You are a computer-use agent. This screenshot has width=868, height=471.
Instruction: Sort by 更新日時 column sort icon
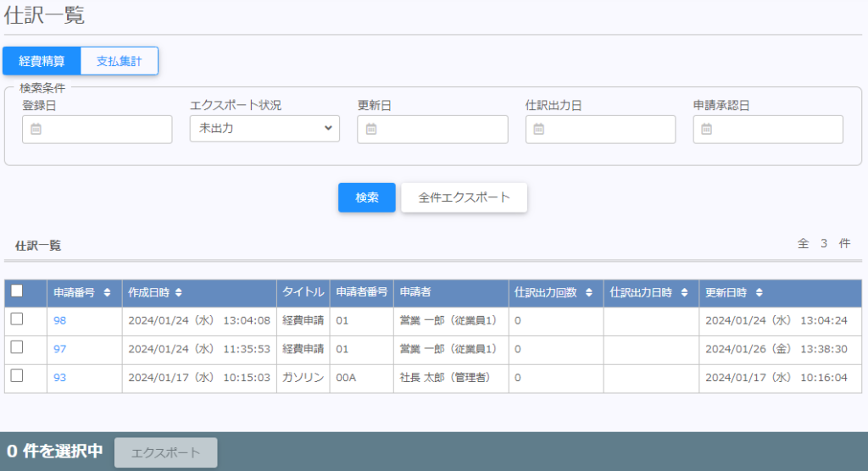tap(759, 293)
